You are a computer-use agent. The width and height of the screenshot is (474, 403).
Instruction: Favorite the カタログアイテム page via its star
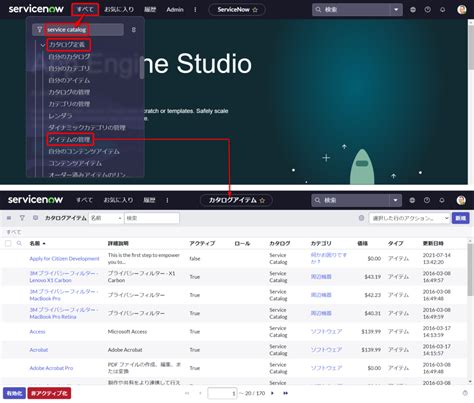click(262, 200)
